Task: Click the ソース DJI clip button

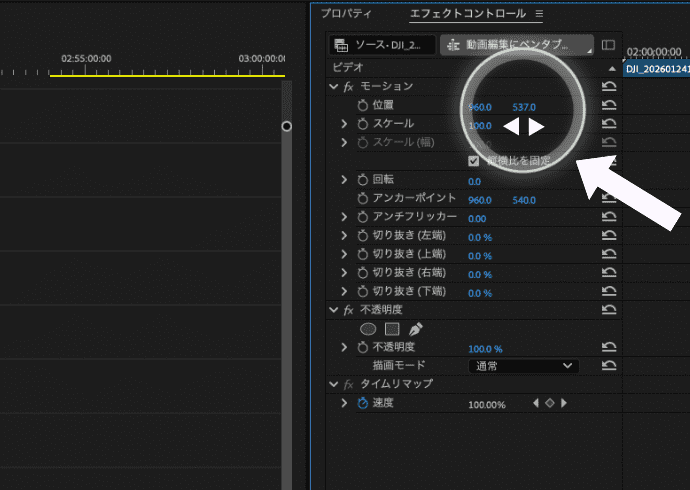Action: click(383, 45)
